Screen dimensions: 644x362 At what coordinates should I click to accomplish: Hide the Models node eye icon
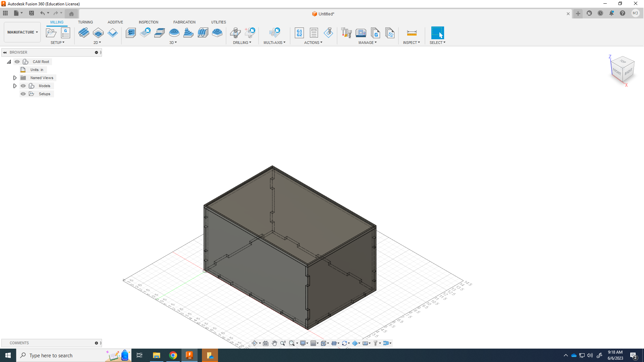23,86
